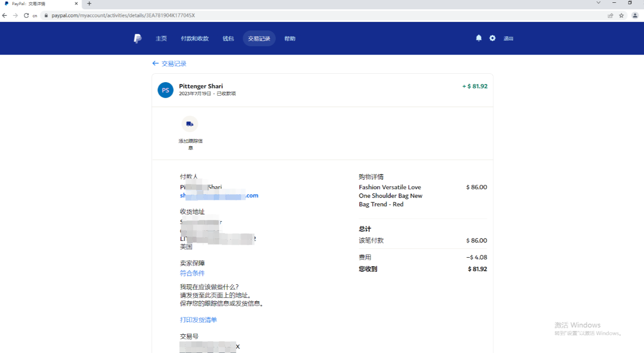This screenshot has width=644, height=353.
Task: Open a new browser tab
Action: pyautogui.click(x=89, y=4)
